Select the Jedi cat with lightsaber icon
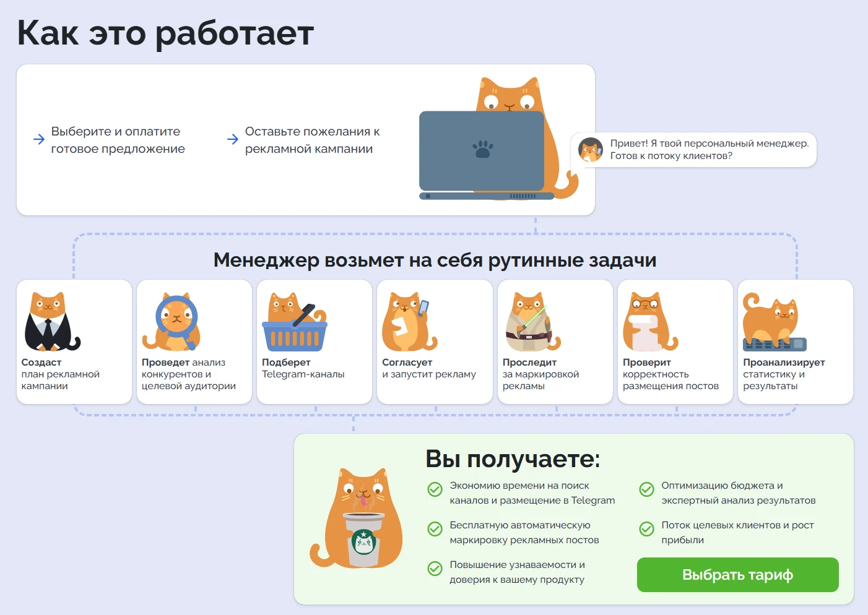 coord(531,320)
